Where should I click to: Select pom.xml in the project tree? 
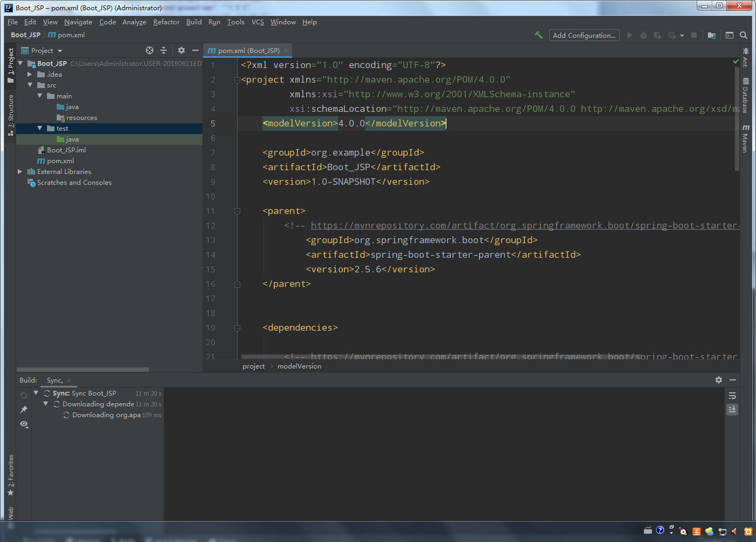(x=60, y=161)
